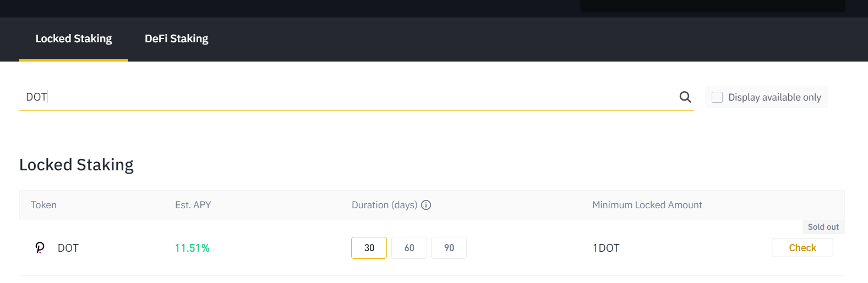Click the Est. APY column header

(x=193, y=205)
